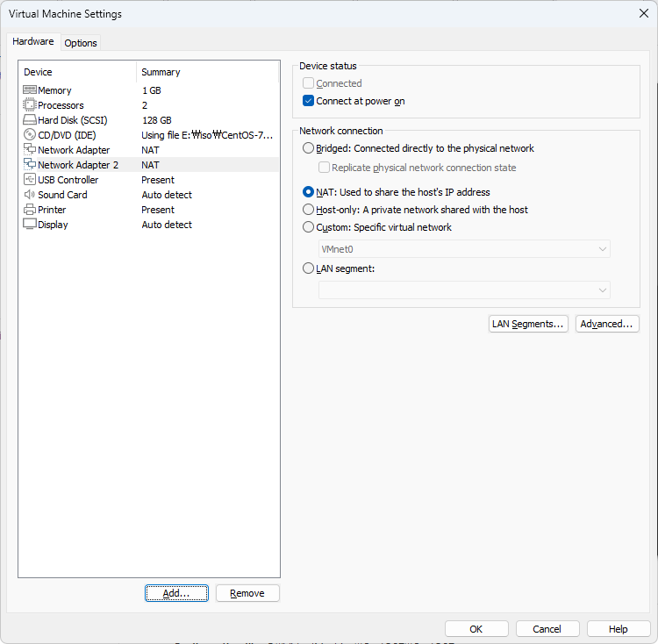Switch to the Options tab
Screen dimensions: 658x644
point(81,43)
